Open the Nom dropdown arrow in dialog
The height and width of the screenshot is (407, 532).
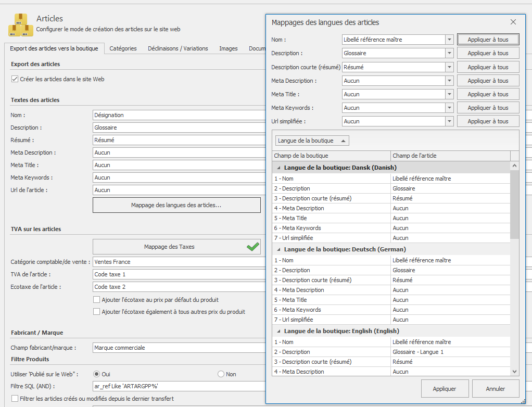pos(449,40)
